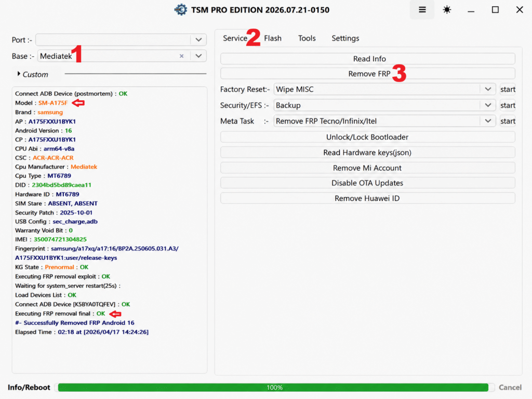Click the Brand samsung value
532x399 pixels.
pos(50,112)
